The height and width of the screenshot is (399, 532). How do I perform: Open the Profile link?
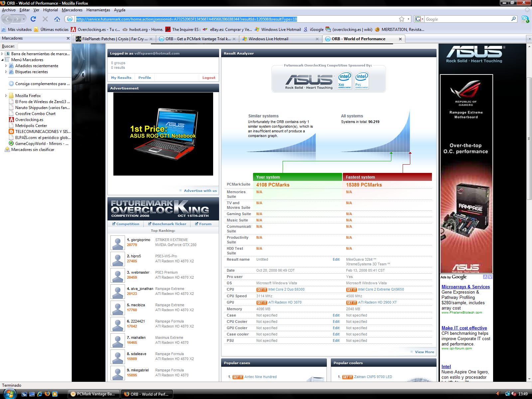(145, 77)
